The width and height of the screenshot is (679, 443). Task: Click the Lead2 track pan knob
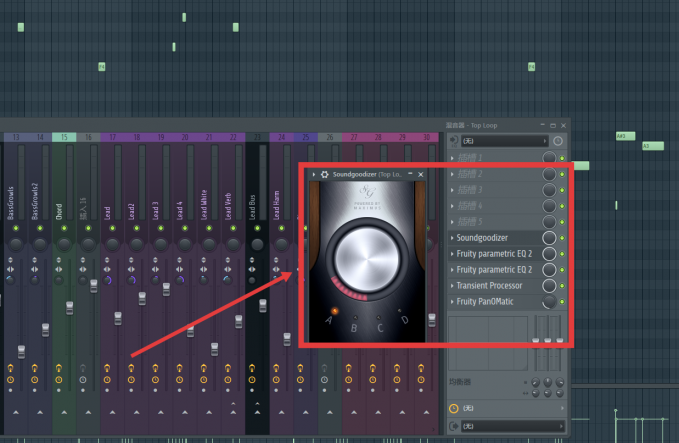point(136,244)
